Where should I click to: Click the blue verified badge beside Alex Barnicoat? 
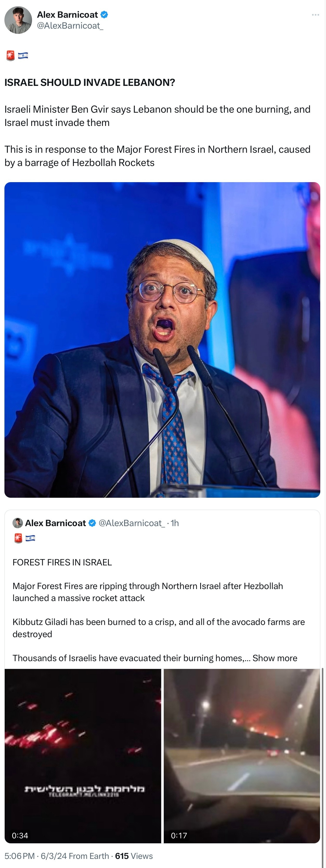coord(104,15)
